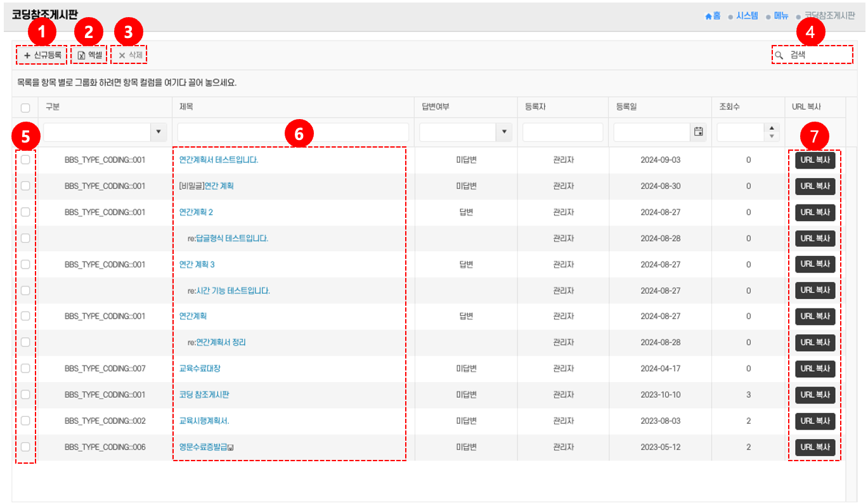Screen dimensions: 868x503
Task: Select the checkbox for 교육수료대장 row
Action: [25, 368]
